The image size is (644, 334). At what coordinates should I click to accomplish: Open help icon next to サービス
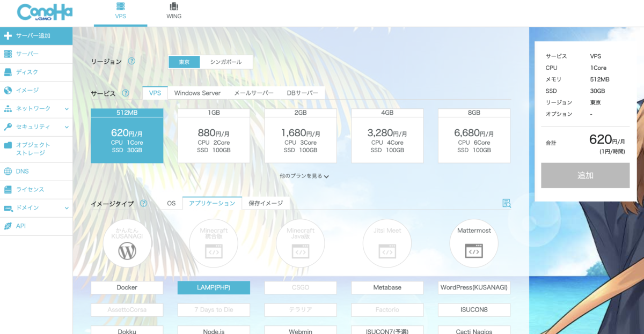click(126, 93)
